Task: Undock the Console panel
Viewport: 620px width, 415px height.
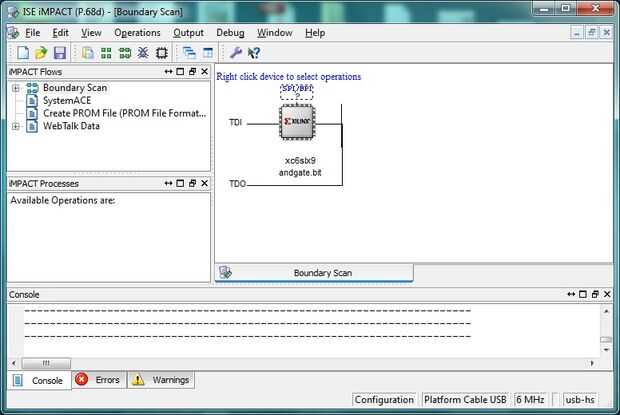Action: coord(595,294)
